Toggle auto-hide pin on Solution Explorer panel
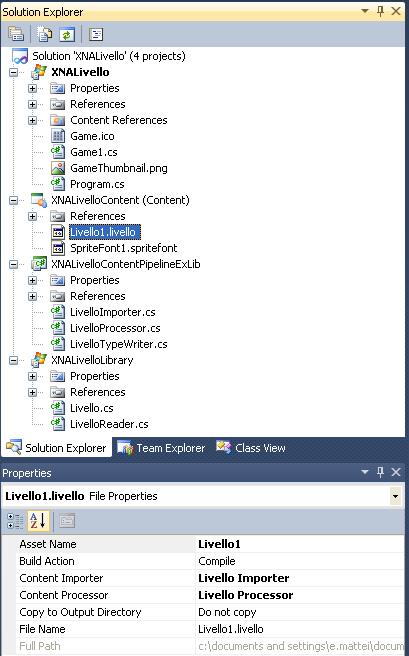Image resolution: width=409 pixels, height=656 pixels. pyautogui.click(x=380, y=11)
